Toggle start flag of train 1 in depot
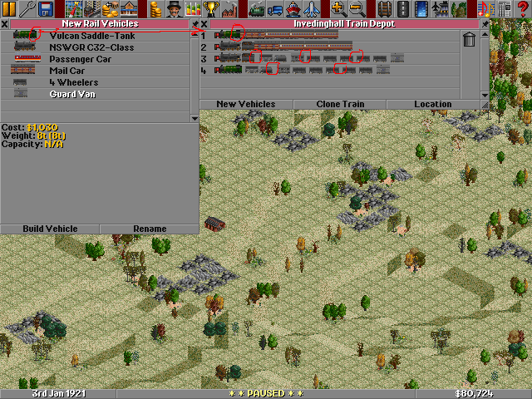 (217, 35)
